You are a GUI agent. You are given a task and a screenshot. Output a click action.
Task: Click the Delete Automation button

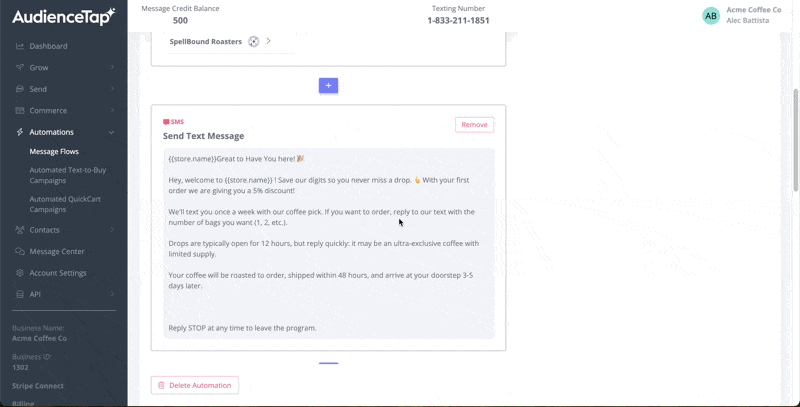(194, 385)
